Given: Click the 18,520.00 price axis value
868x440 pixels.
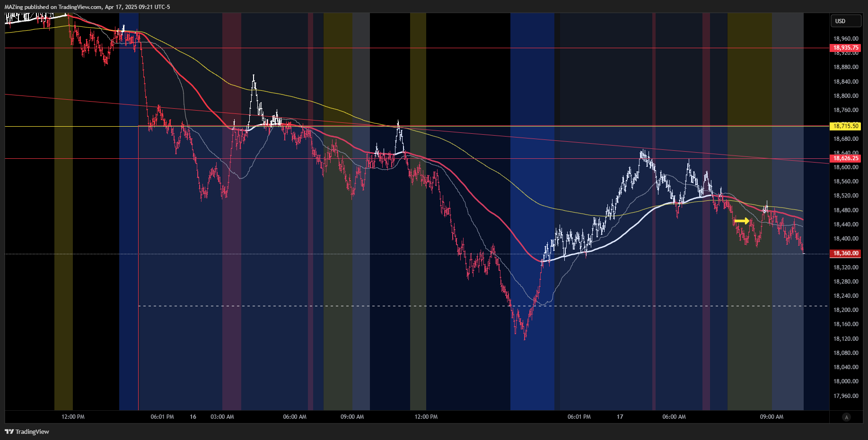Looking at the screenshot, I should [x=846, y=196].
